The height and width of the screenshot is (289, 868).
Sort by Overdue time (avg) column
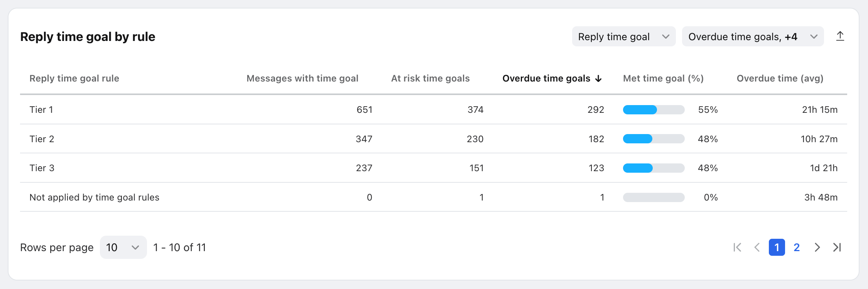point(780,78)
